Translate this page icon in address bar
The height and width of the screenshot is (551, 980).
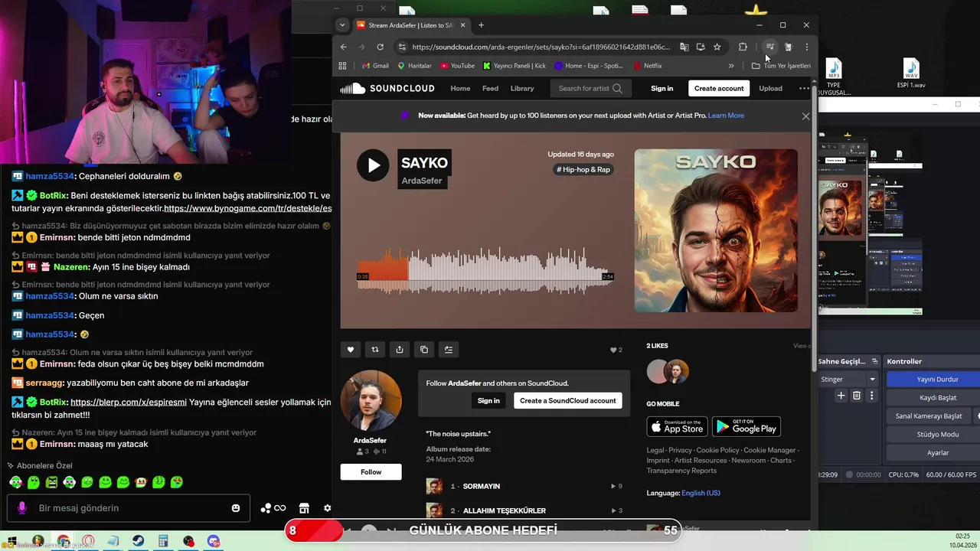pyautogui.click(x=684, y=47)
